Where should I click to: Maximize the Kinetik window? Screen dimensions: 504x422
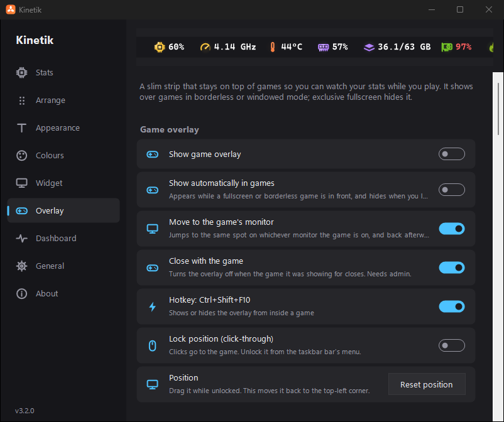(460, 9)
